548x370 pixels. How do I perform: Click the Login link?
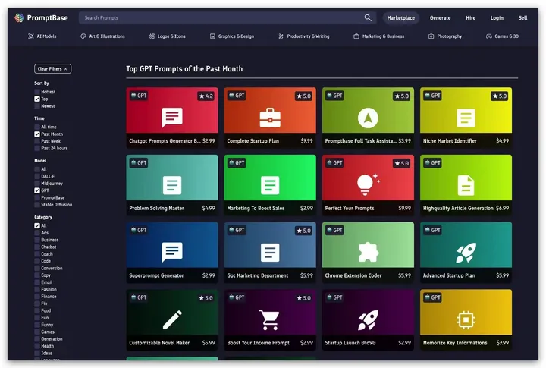(497, 18)
